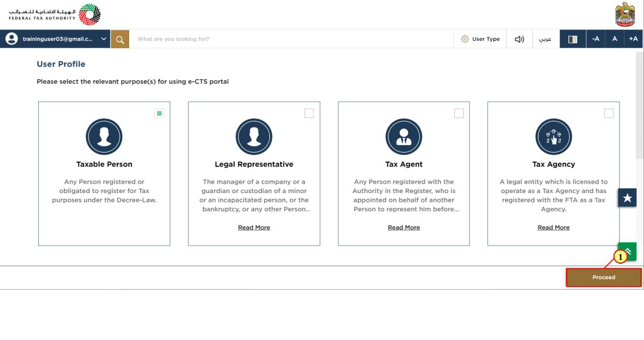Screen dimensions: 644x340
Task: Reset font size with A button
Action: click(x=615, y=39)
